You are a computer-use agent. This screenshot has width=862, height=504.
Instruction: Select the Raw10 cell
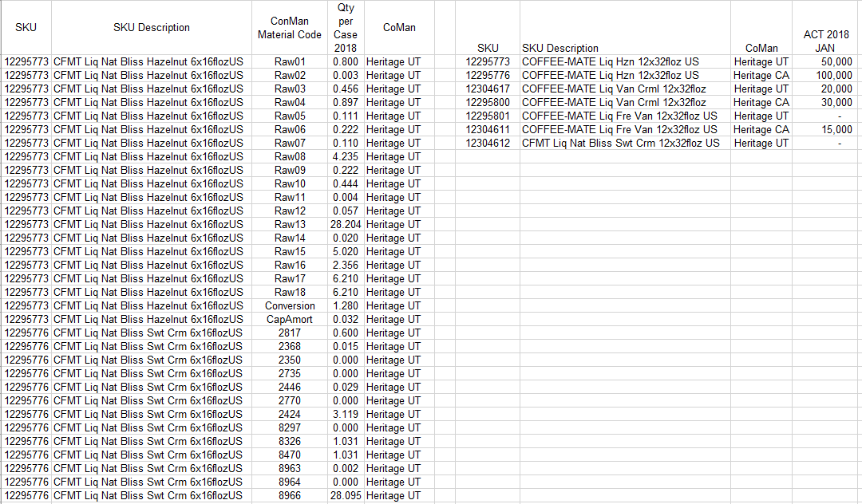point(290,183)
